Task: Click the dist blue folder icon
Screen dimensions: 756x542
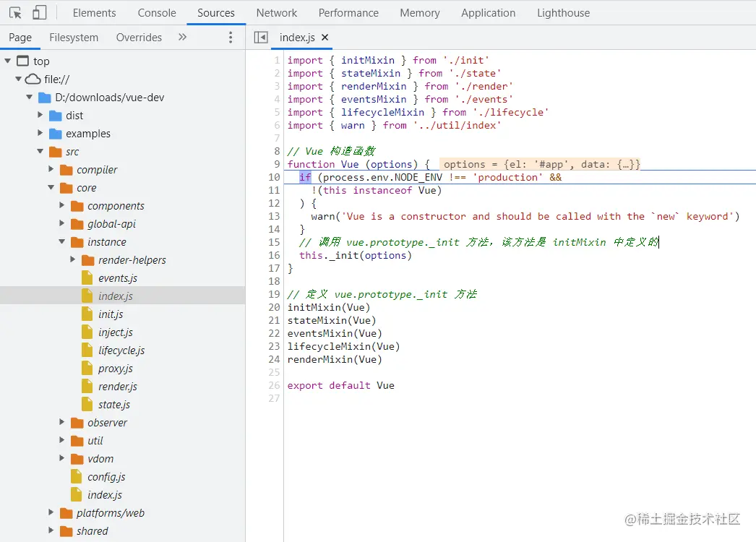Action: pos(56,116)
